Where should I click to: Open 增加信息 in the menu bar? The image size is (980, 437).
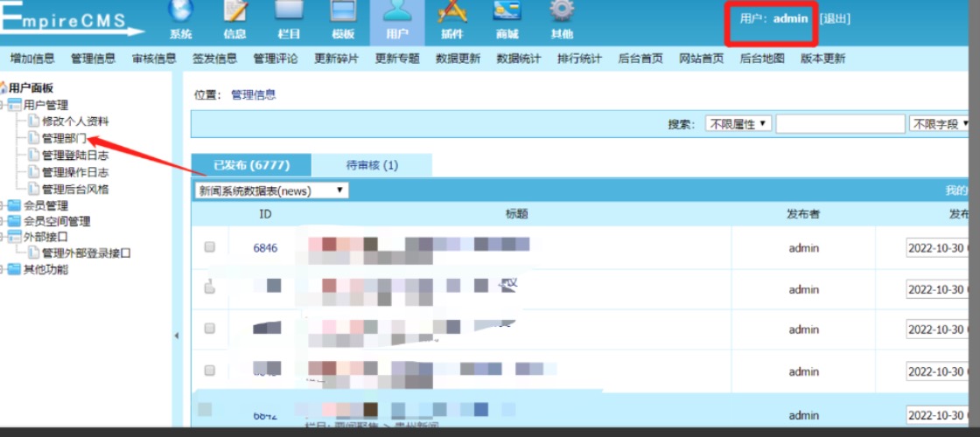tap(32, 59)
